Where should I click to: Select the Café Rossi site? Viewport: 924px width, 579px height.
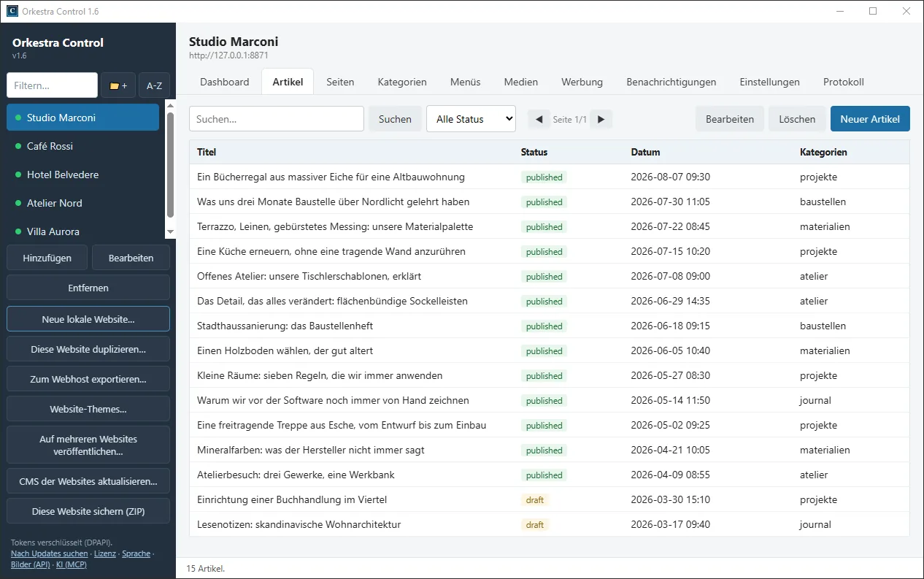tap(82, 146)
